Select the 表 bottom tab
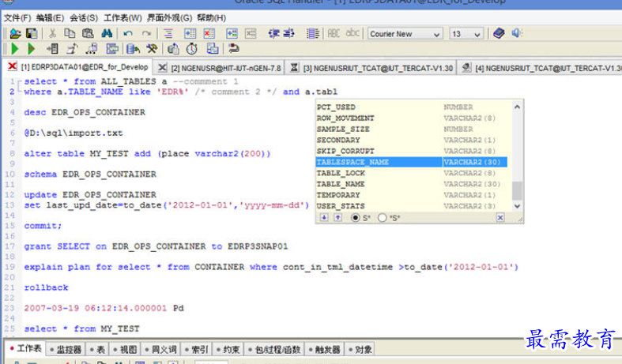Screen dimensions: 622x364 pyautogui.click(x=97, y=349)
